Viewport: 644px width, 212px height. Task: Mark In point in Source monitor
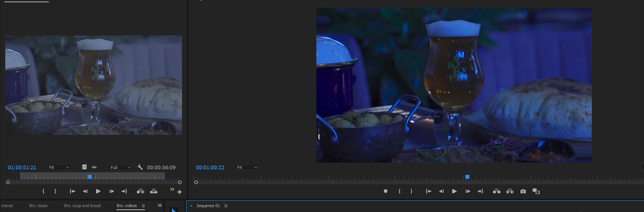click(44, 191)
